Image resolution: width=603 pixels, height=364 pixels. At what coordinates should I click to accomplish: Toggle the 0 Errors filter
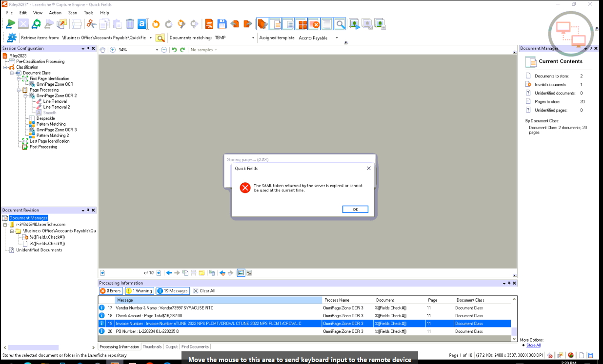coord(110,291)
